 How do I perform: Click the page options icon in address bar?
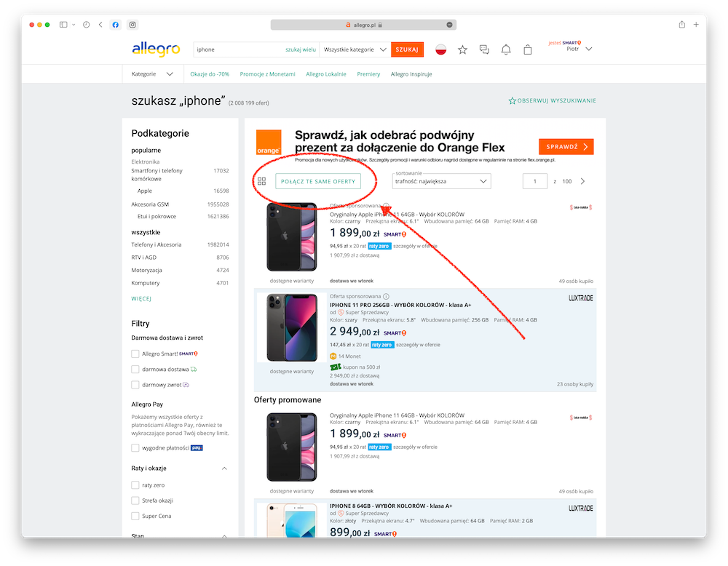(x=449, y=25)
